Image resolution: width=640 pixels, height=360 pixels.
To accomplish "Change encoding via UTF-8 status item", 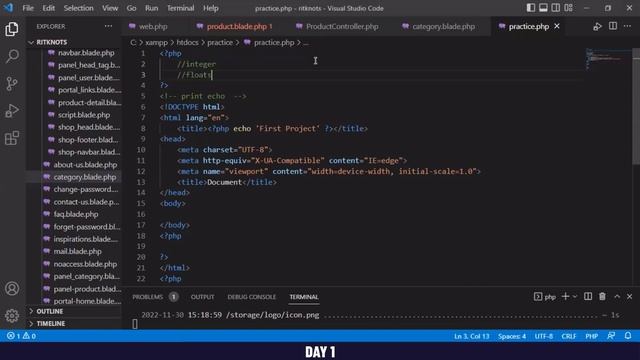I will click(x=544, y=336).
